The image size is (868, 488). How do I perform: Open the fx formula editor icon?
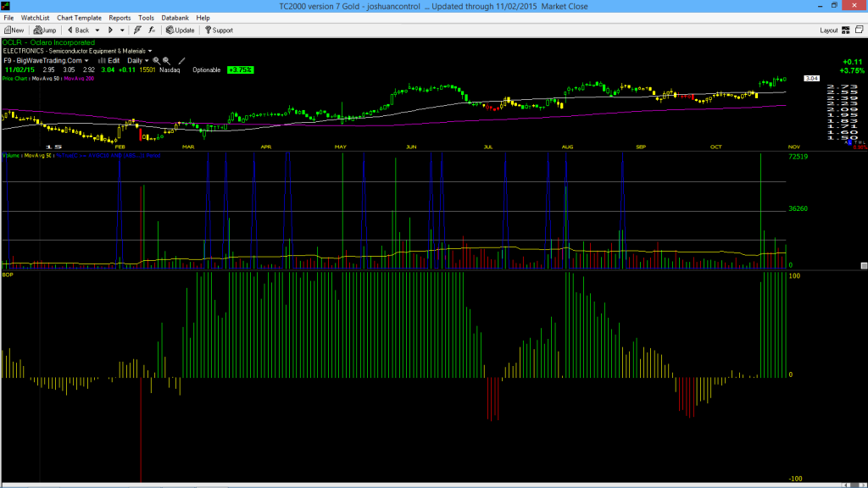pyautogui.click(x=152, y=30)
